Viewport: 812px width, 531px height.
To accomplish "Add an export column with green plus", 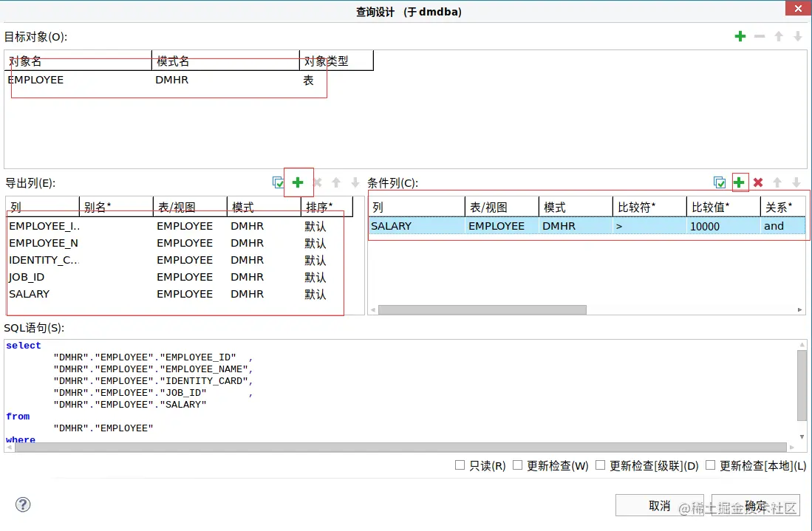I will coord(298,182).
